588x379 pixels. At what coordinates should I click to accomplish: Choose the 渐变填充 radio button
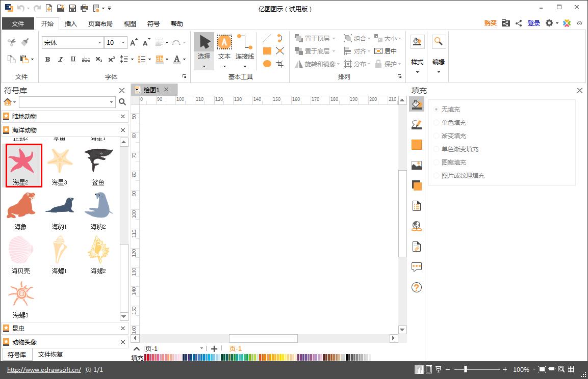point(437,136)
